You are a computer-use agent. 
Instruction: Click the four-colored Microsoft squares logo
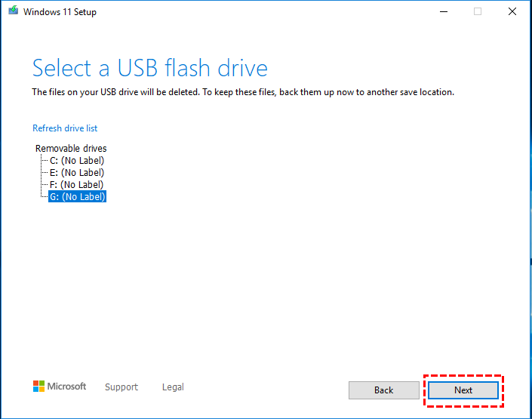point(38,387)
